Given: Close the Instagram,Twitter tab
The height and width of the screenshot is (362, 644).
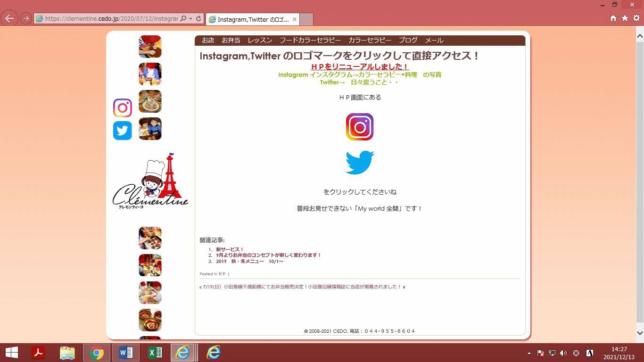Looking at the screenshot, I should [x=295, y=19].
